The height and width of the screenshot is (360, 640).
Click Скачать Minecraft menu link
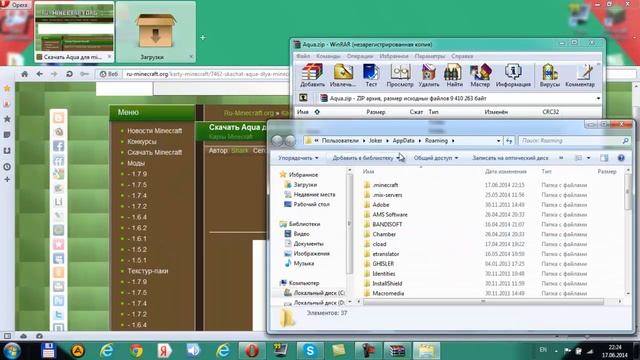pos(154,152)
